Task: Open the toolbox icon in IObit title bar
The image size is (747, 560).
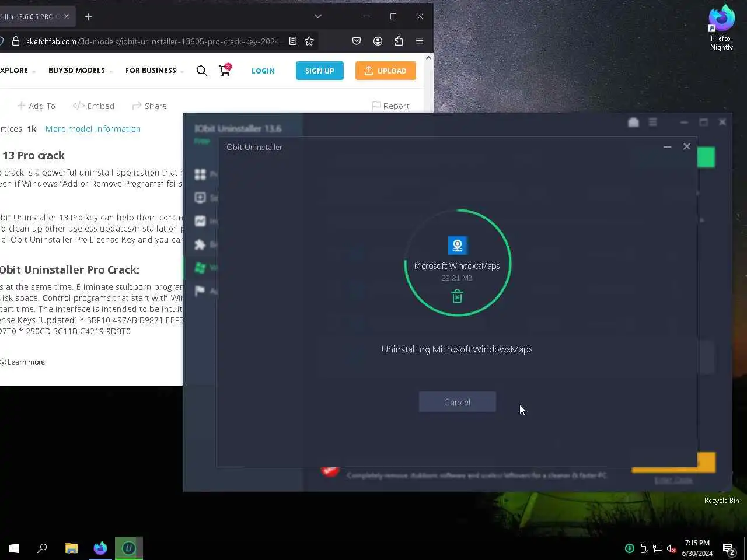Action: [x=633, y=122]
